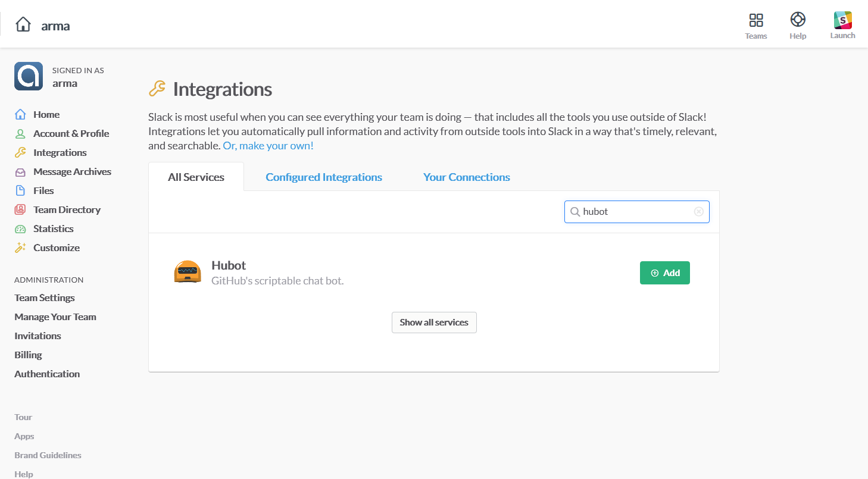Image resolution: width=868 pixels, height=479 pixels.
Task: Click the Statistics gauge icon
Action: click(20, 229)
